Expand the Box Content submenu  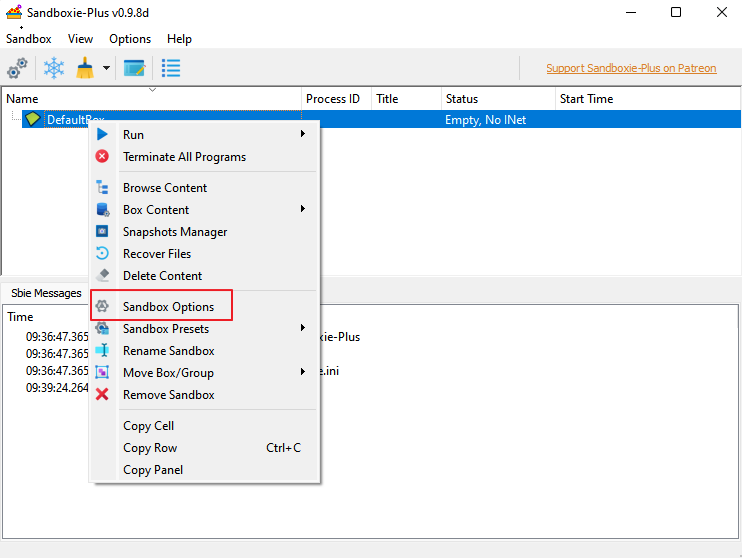coord(303,210)
